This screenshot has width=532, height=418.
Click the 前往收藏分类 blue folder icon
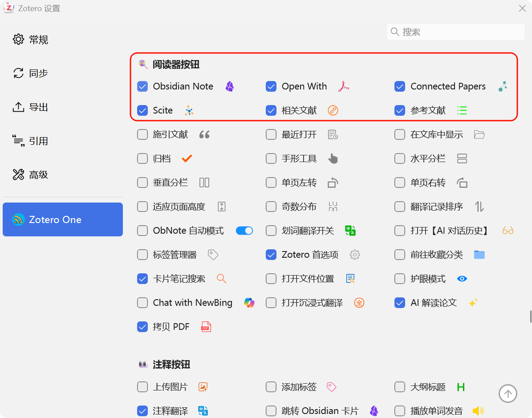point(479,255)
